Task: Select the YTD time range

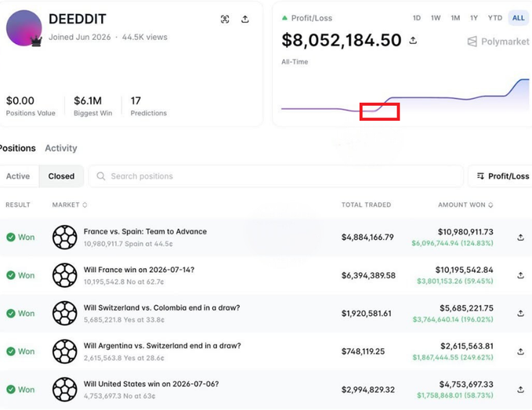Action: coord(495,18)
